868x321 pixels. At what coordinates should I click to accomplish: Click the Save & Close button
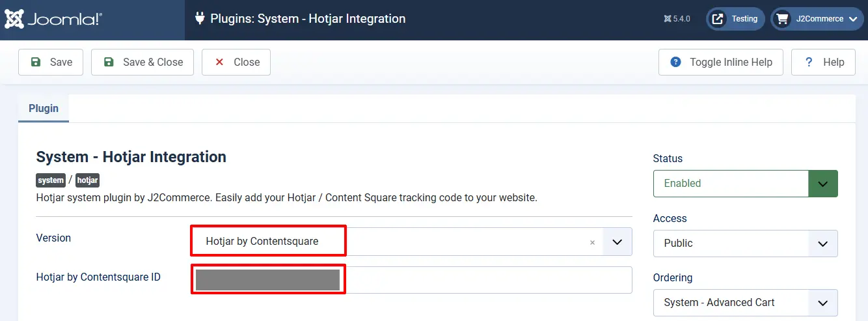pos(142,62)
